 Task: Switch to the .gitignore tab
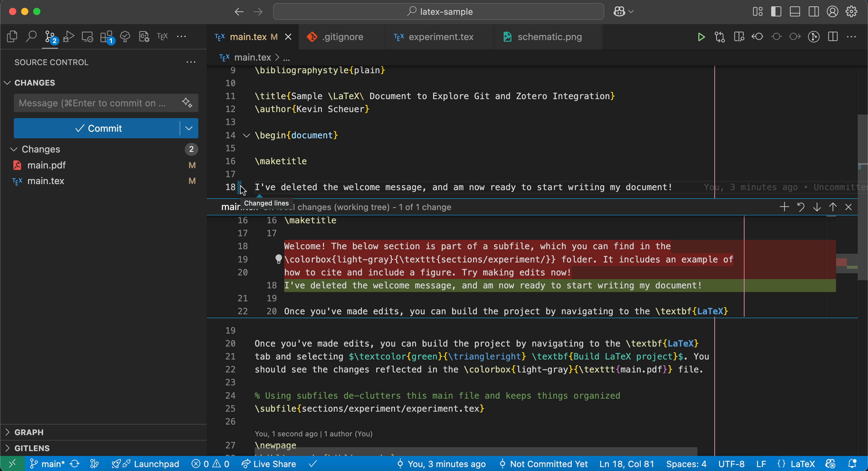coord(342,37)
